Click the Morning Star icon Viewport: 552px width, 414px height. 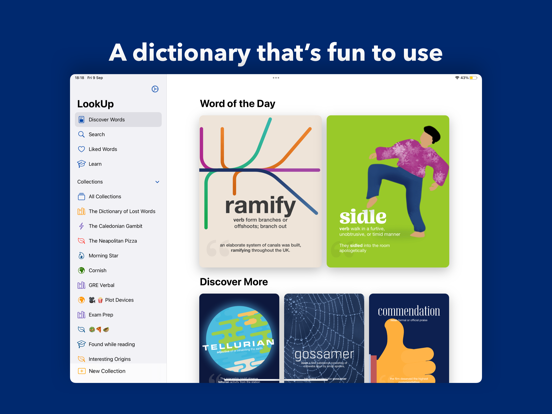pyautogui.click(x=81, y=256)
